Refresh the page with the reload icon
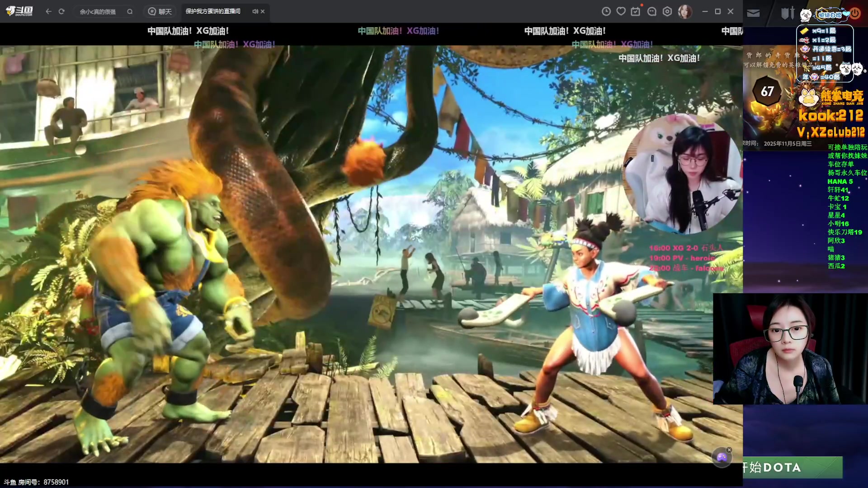 [61, 11]
